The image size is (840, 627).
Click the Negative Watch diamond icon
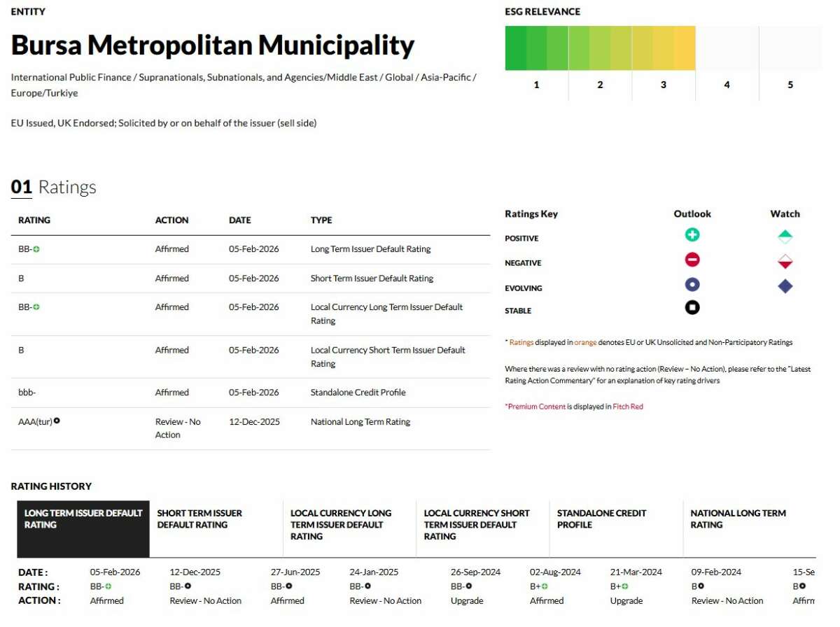tap(785, 262)
